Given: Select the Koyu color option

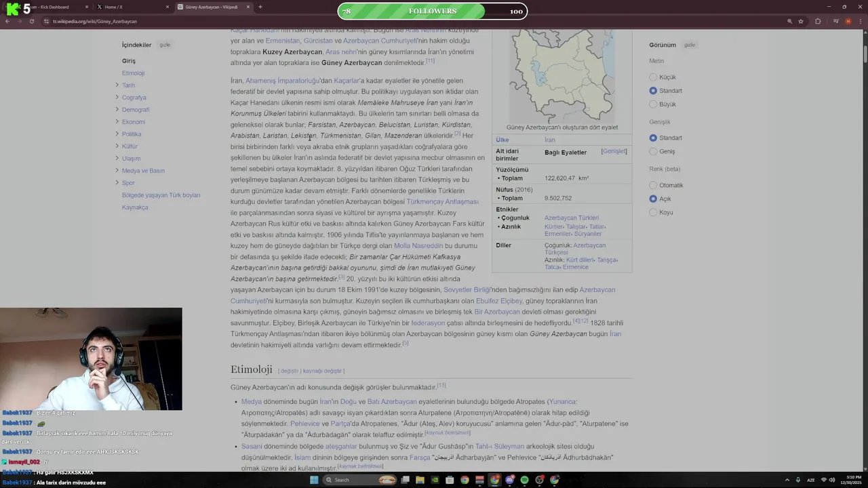Looking at the screenshot, I should click(x=653, y=212).
